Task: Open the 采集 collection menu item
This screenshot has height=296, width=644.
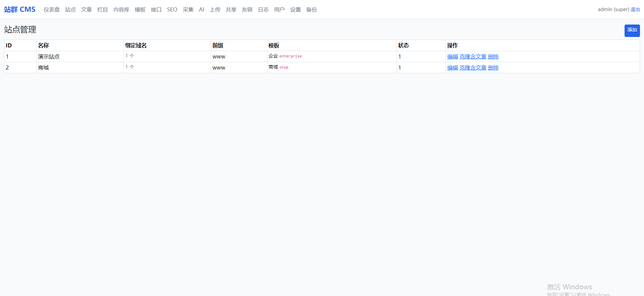Action: coord(188,10)
